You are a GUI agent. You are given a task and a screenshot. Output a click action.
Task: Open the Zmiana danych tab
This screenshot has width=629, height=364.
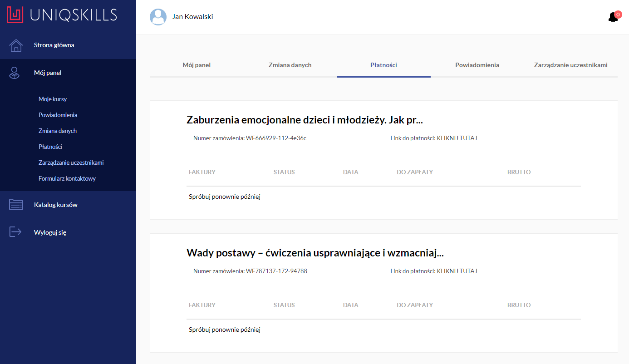290,65
